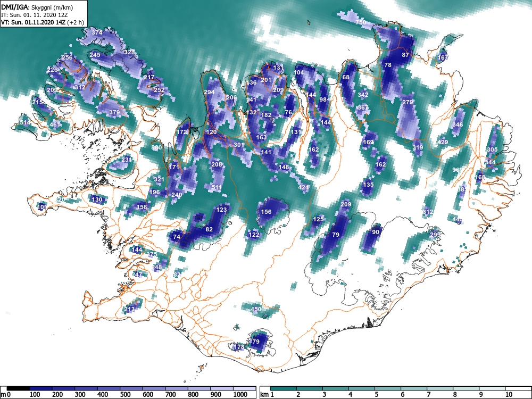Pick the dark teal swatch between 1 and 2 km

pyautogui.click(x=284, y=388)
